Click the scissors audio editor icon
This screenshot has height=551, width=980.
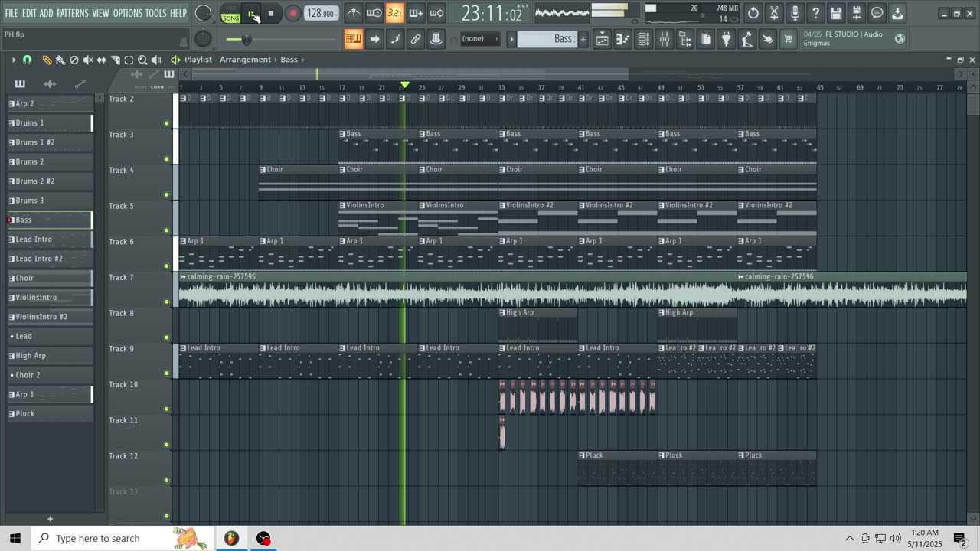(774, 13)
